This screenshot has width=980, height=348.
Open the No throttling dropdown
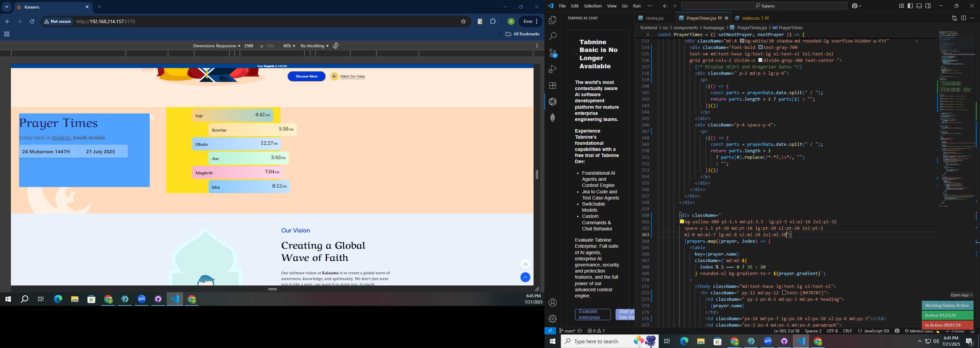315,46
